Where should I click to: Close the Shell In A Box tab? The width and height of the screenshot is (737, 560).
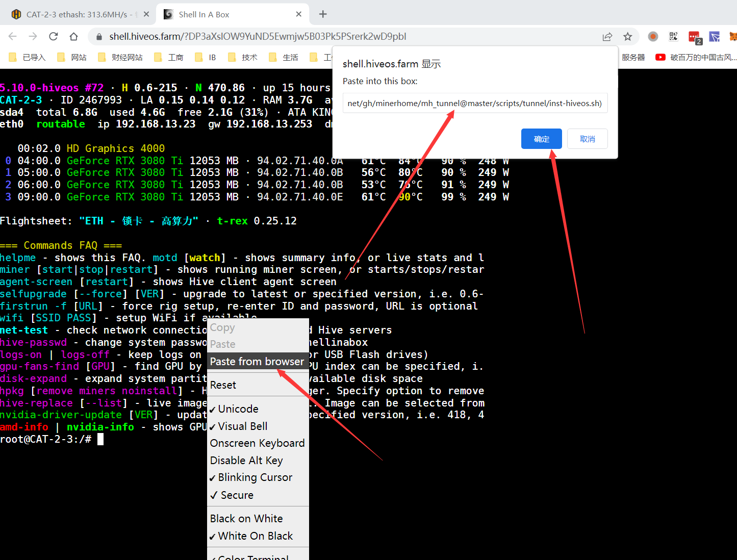pyautogui.click(x=299, y=14)
